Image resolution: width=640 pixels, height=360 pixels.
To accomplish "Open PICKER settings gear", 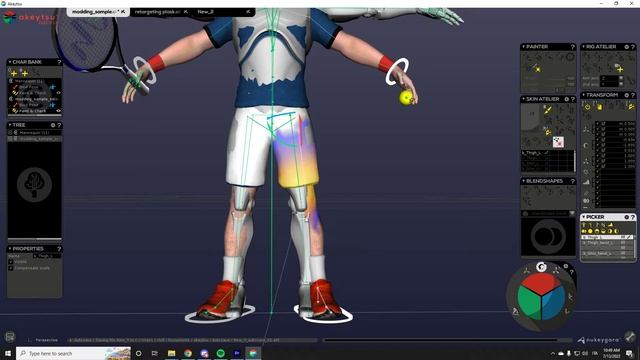I will (x=627, y=217).
